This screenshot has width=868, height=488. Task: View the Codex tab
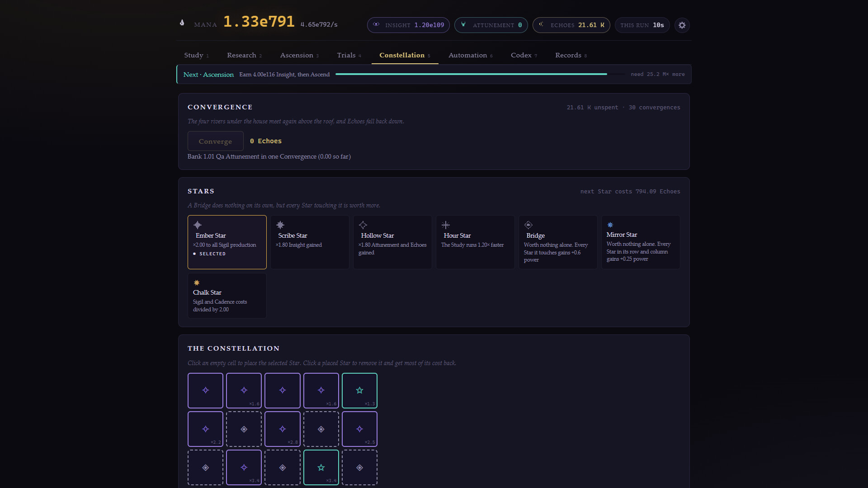(524, 55)
